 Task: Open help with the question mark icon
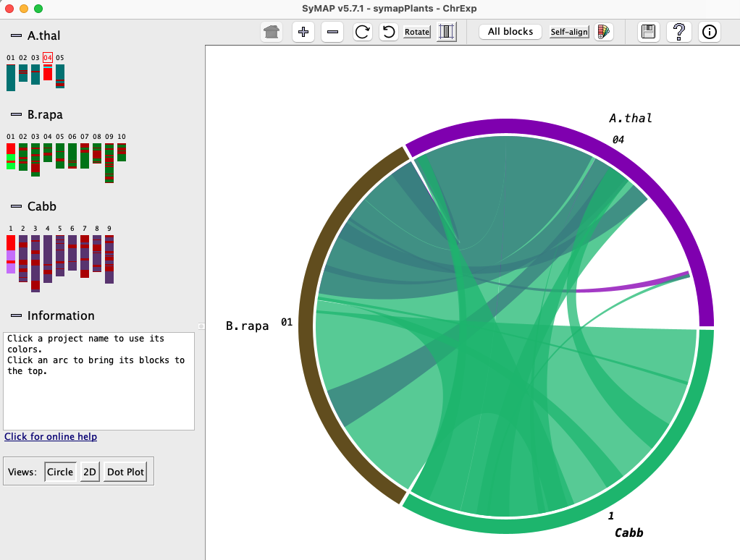click(x=679, y=32)
